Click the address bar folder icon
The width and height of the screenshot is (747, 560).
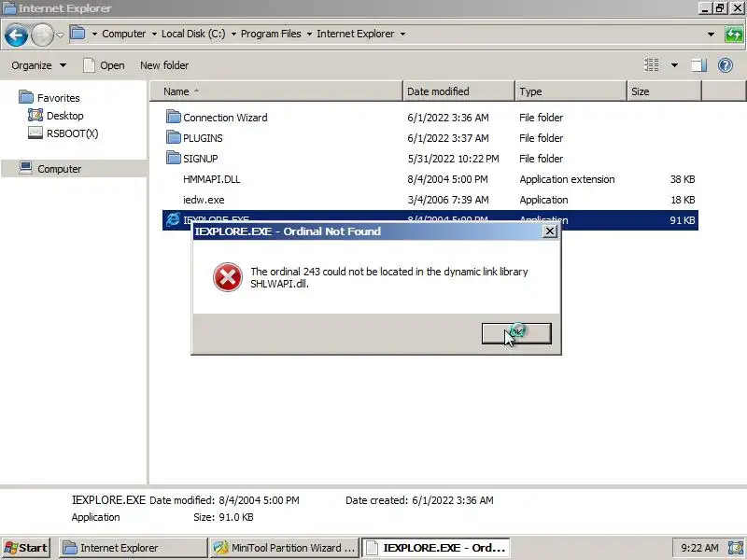coord(78,34)
